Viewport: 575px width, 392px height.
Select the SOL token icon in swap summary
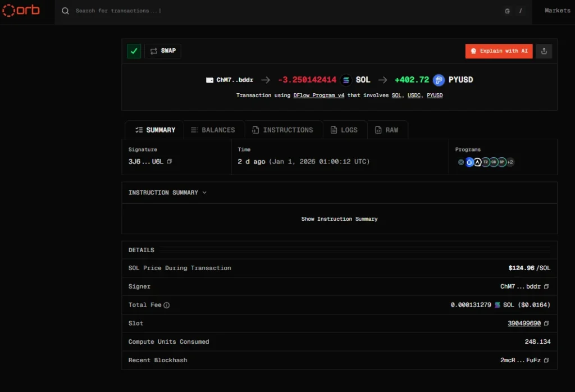tap(345, 79)
